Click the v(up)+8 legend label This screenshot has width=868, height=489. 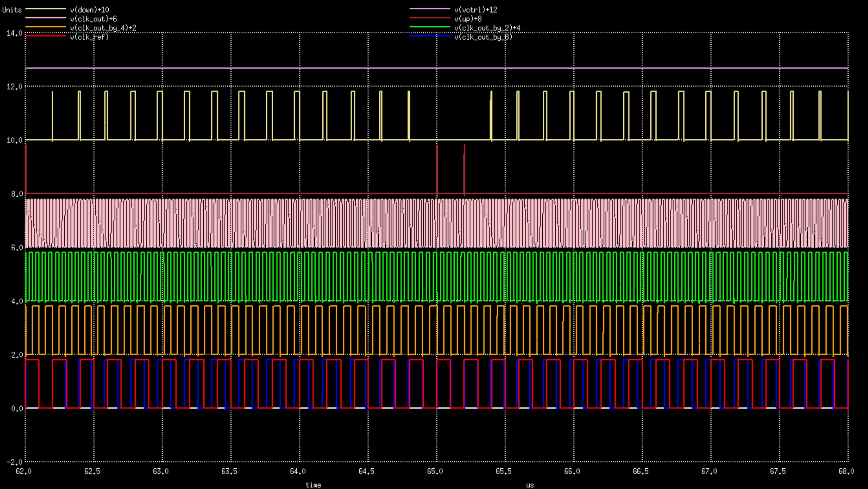click(x=468, y=19)
